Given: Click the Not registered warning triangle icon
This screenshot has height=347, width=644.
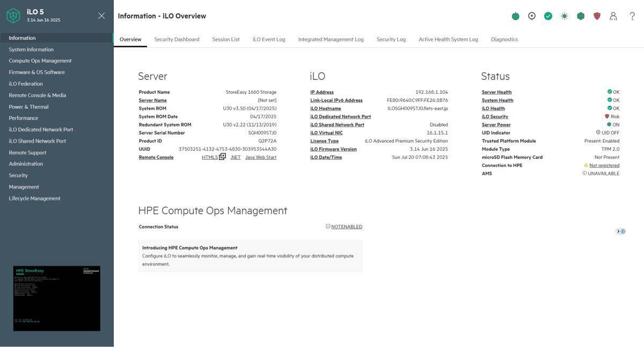Looking at the screenshot, I should pyautogui.click(x=586, y=165).
